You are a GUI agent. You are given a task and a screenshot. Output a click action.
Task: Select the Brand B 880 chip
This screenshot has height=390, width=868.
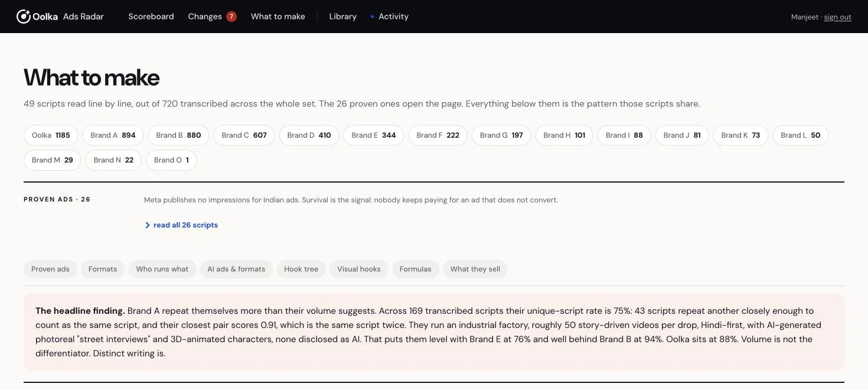(178, 135)
